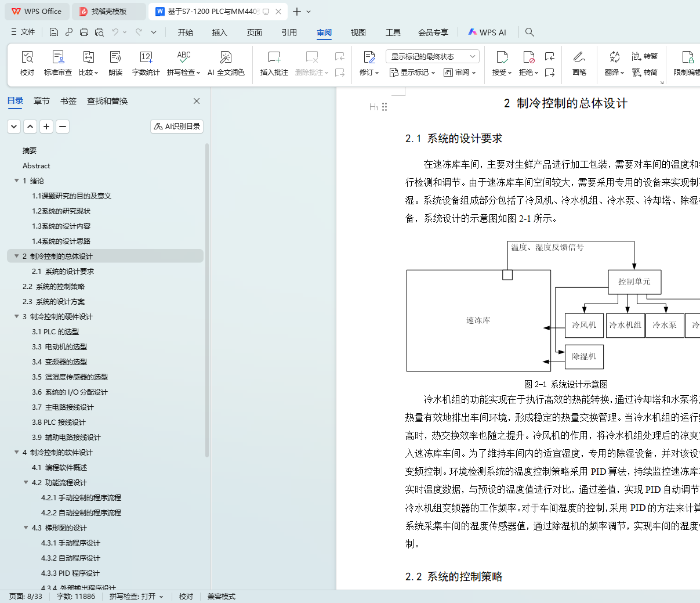This screenshot has height=603, width=700.
Task: Convert to traditional with 转繁
Action: click(x=645, y=56)
